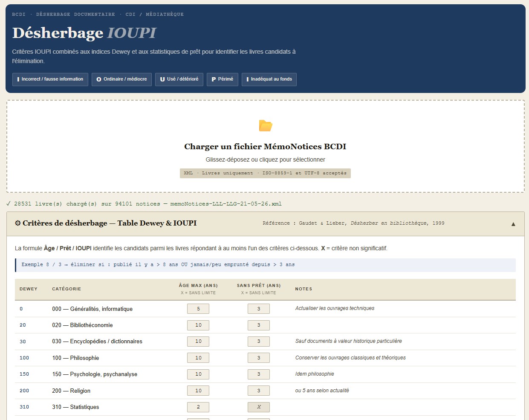Click the 28531 livre(s) chargé(s) status line

tap(144, 204)
